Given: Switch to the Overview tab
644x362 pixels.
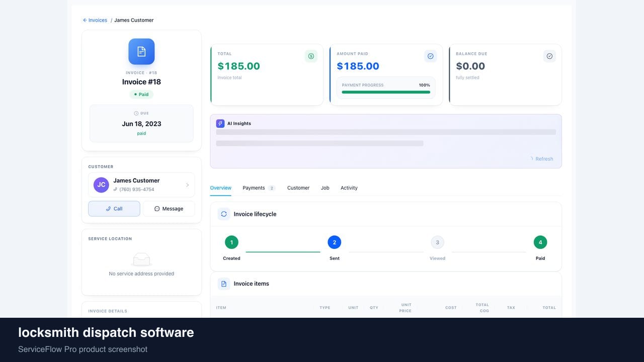Looking at the screenshot, I should [220, 188].
